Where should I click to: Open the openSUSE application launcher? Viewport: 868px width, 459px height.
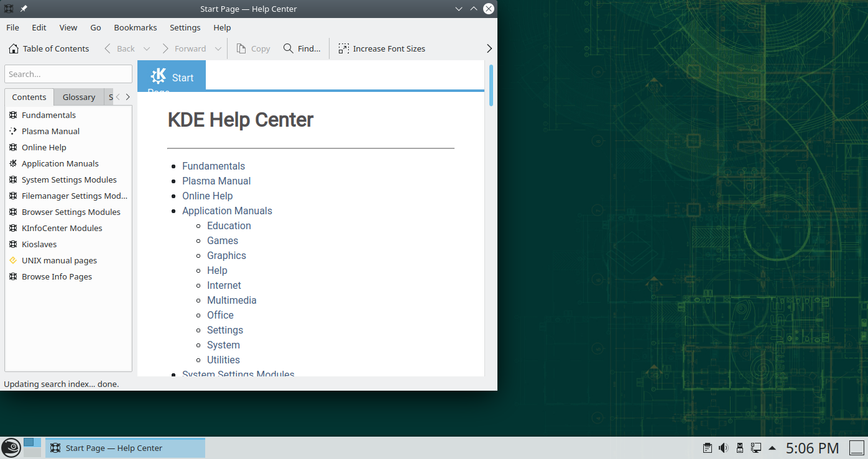click(x=11, y=448)
